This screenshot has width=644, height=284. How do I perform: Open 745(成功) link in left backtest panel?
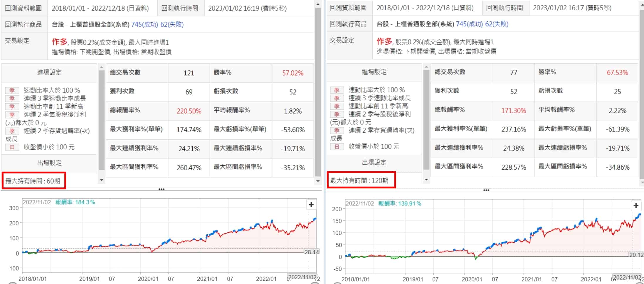point(144,24)
